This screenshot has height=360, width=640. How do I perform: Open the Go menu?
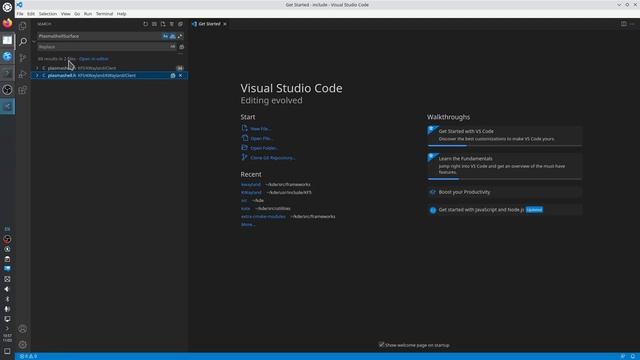[77, 14]
